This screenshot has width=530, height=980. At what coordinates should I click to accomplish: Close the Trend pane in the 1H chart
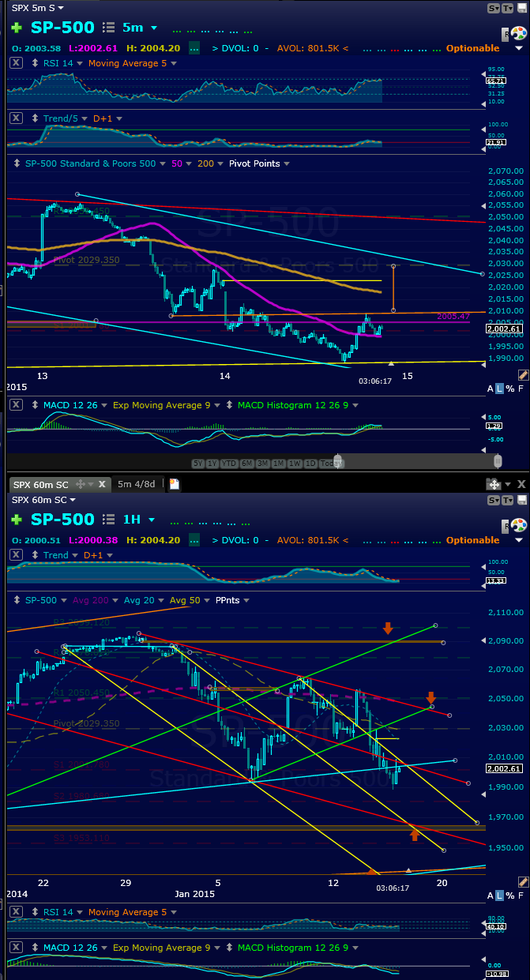click(15, 555)
